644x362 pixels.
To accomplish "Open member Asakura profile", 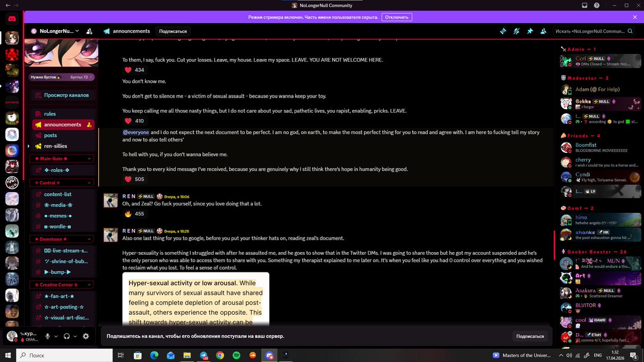I will point(599,293).
